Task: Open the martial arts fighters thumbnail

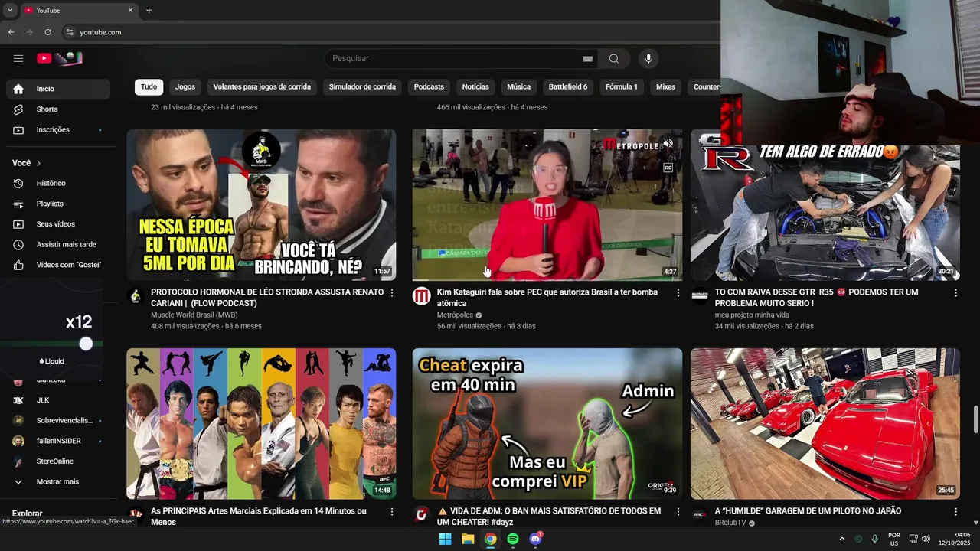Action: point(261,424)
